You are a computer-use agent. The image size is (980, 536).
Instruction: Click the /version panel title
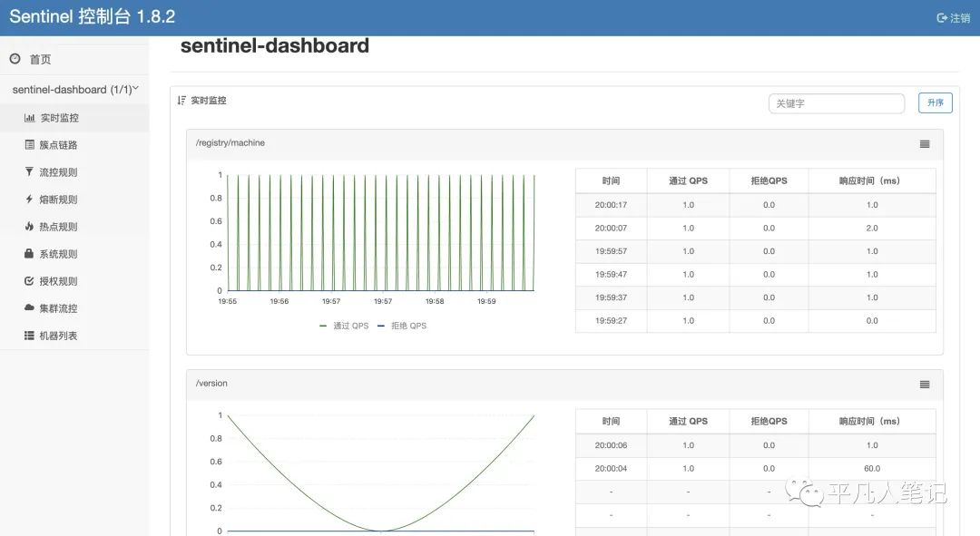pos(211,383)
